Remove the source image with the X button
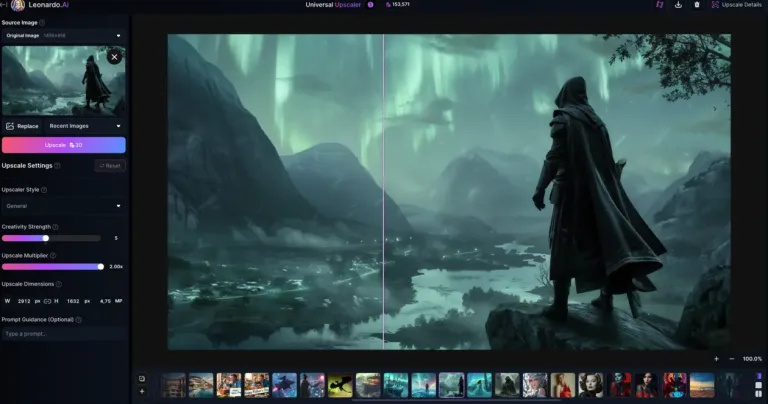This screenshot has width=768, height=404. click(115, 57)
